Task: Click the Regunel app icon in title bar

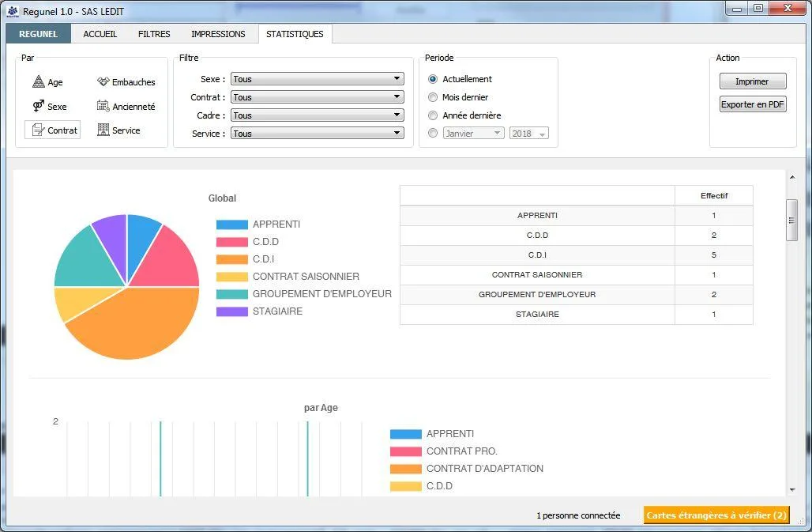Action: tap(13, 11)
